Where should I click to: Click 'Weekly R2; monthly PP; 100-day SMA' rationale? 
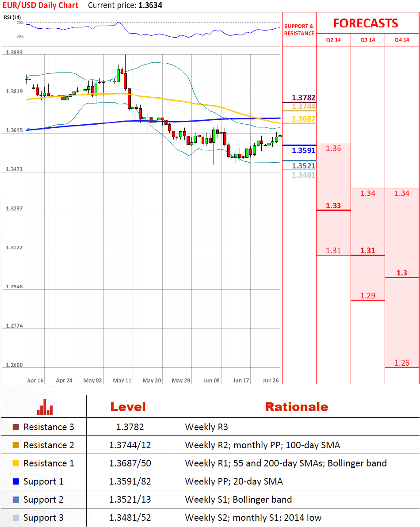tap(263, 445)
